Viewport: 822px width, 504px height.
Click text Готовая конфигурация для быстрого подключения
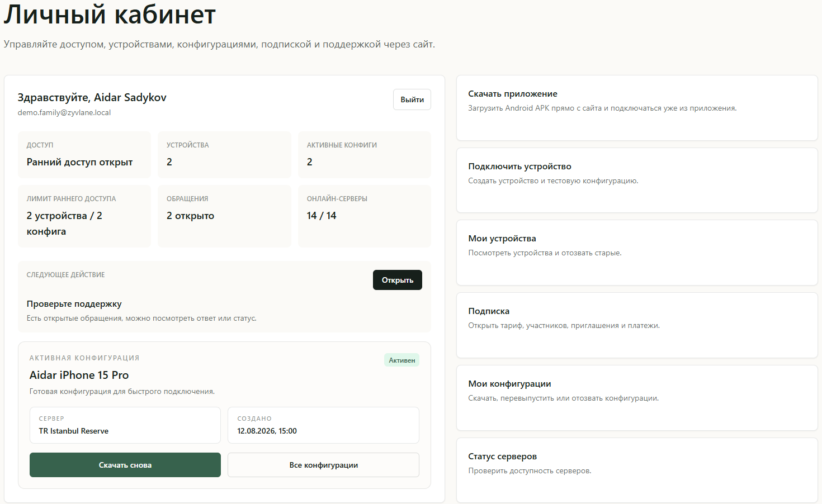click(122, 392)
